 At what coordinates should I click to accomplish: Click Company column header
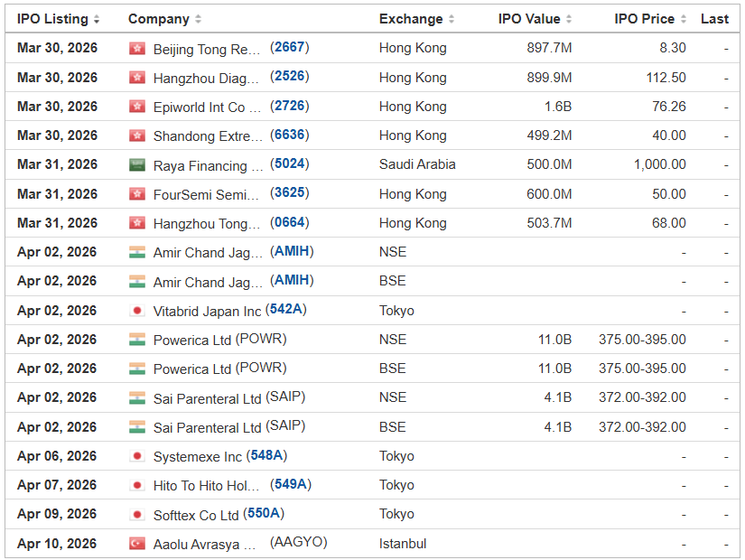164,19
